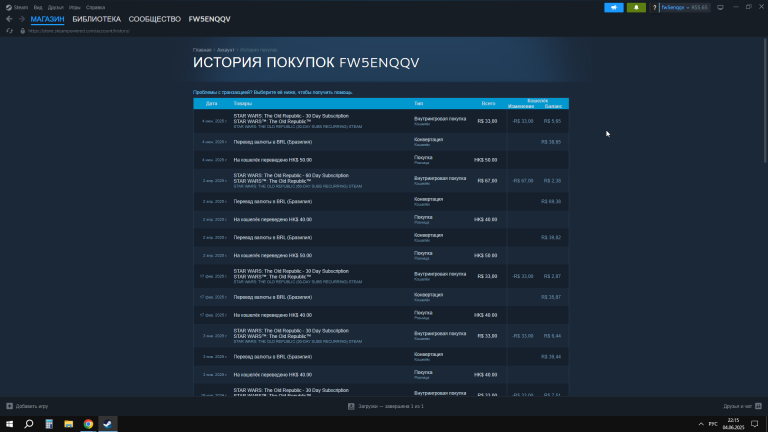Open 4 June 30 Day Subscription purchase row
Image resolution: width=768 pixels, height=432 pixels.
[381, 121]
